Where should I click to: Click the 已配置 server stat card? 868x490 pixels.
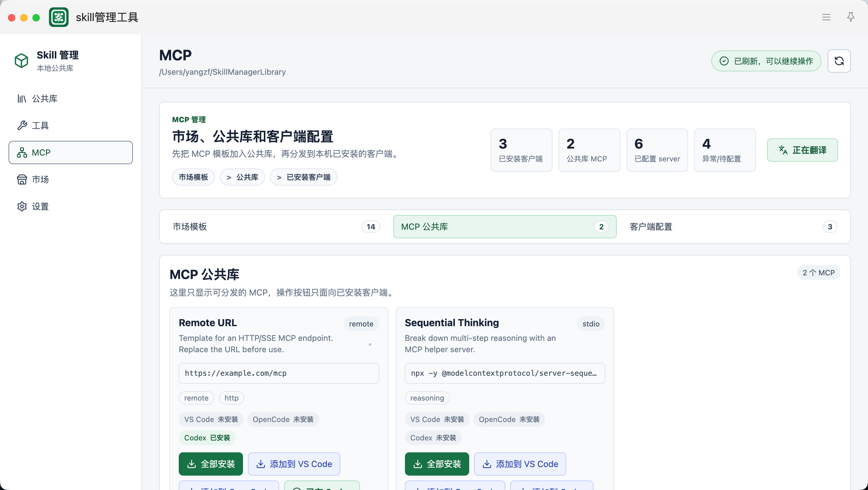coord(657,150)
